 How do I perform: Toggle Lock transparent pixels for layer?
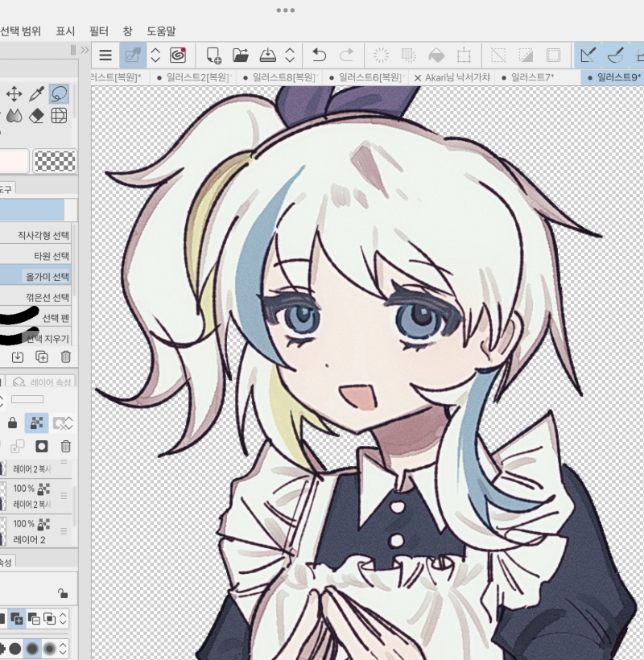pyautogui.click(x=36, y=423)
